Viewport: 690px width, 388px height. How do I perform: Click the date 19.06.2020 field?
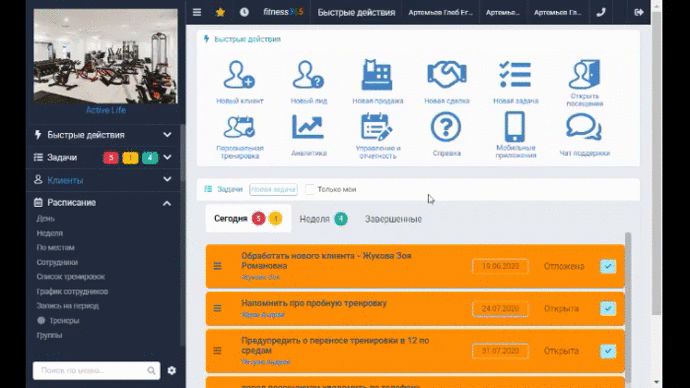pos(500,266)
